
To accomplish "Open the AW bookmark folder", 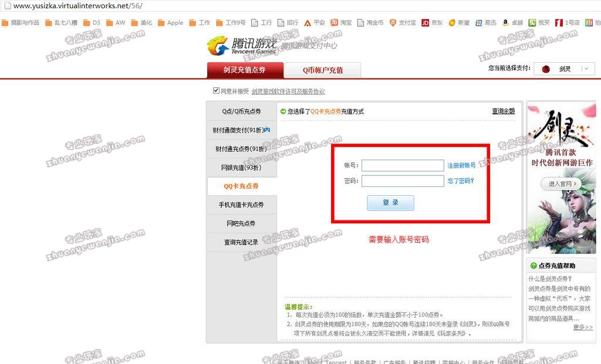I will tap(116, 23).
